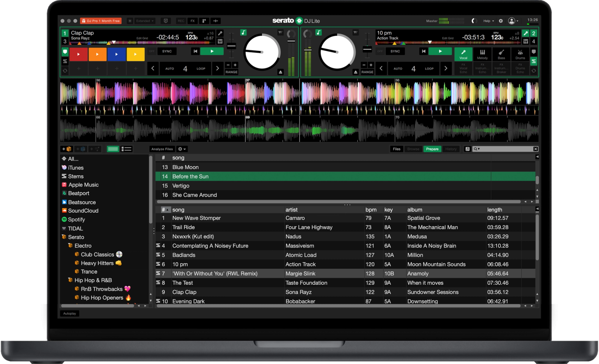The height and width of the screenshot is (364, 599).
Task: Open the keylock music note icon on deck 1
Action: pos(243,33)
